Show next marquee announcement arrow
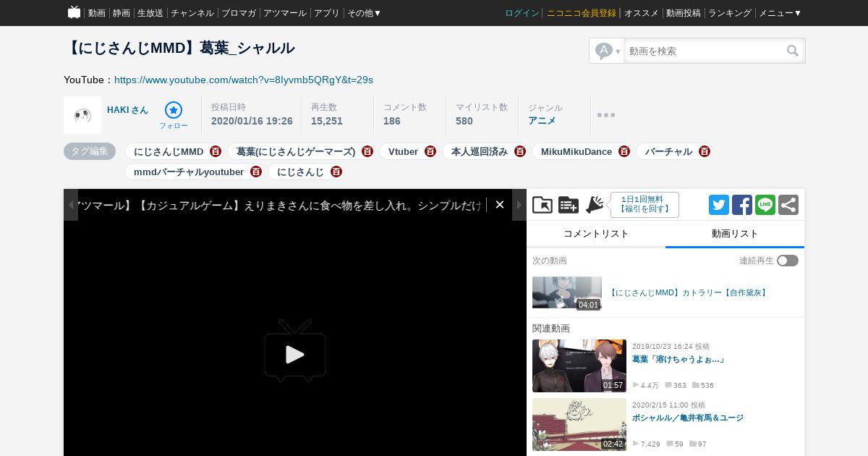 (x=519, y=205)
